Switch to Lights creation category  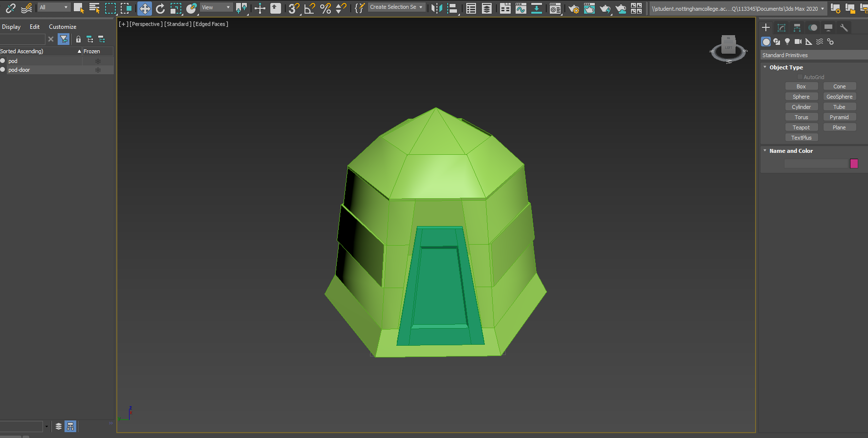(x=787, y=42)
